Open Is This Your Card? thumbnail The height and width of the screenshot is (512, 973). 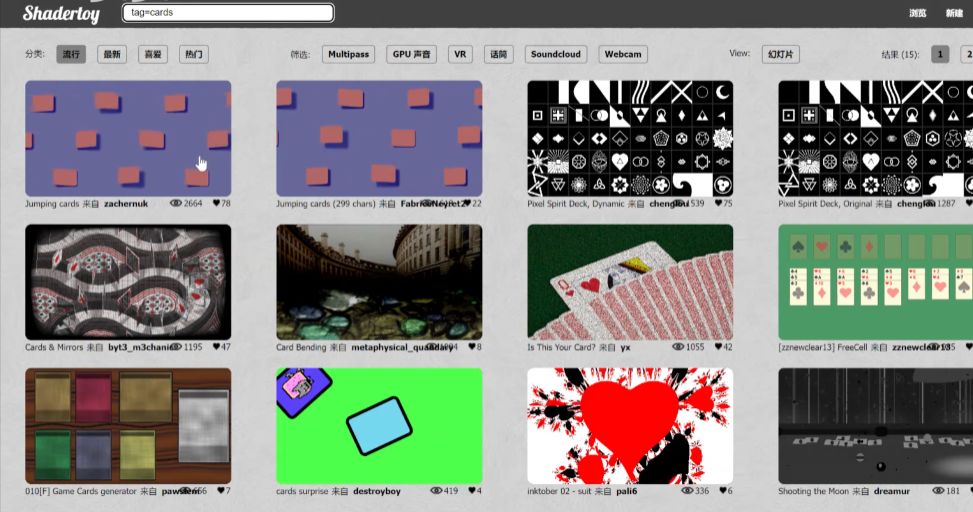[x=630, y=282]
